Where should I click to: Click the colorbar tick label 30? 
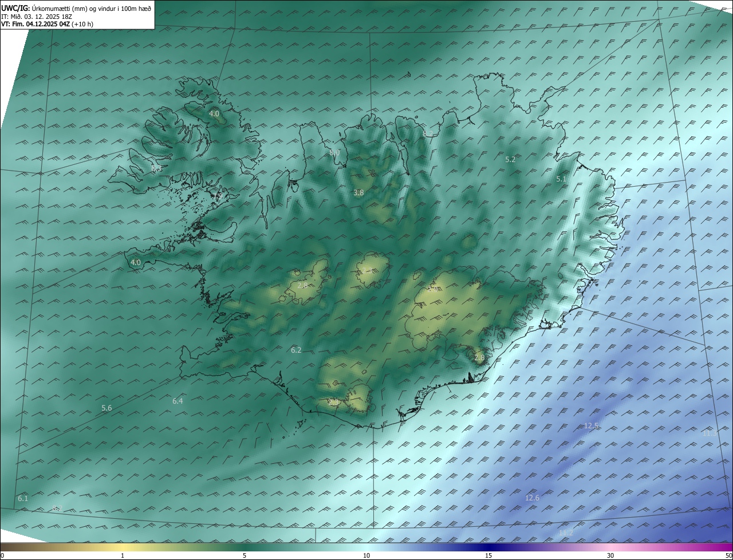click(x=610, y=555)
